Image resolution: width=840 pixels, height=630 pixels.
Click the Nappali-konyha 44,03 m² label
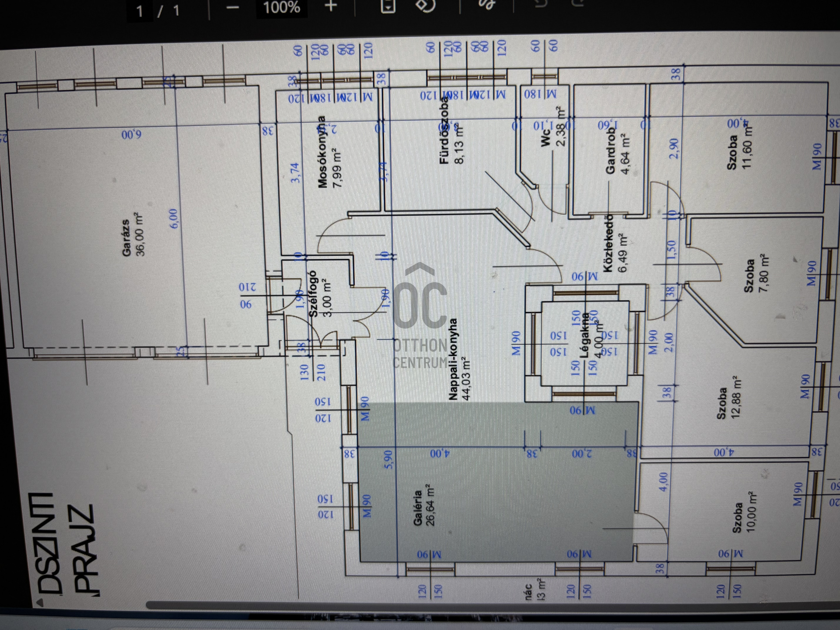tap(459, 360)
